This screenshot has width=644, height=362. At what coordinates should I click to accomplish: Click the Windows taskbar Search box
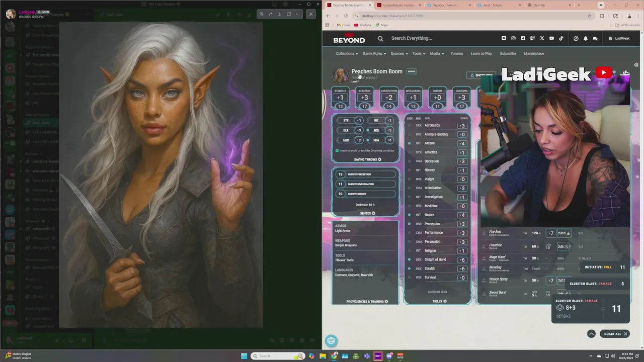[x=278, y=356]
